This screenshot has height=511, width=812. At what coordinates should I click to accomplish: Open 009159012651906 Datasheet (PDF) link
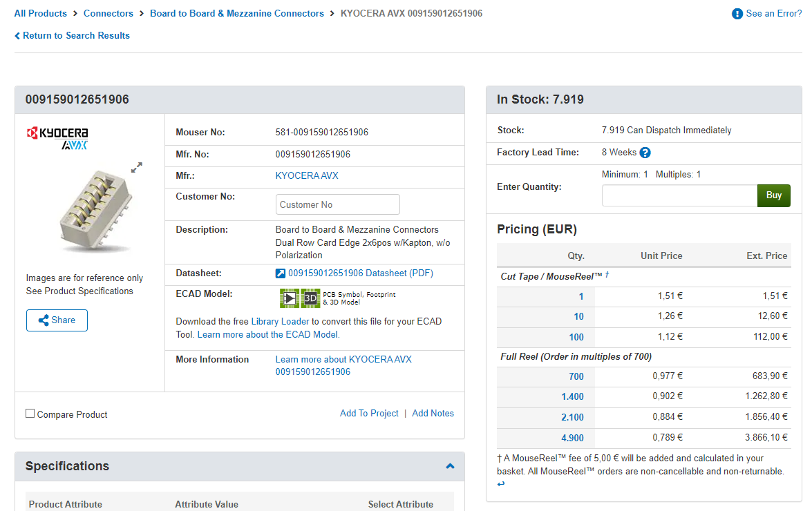[361, 273]
